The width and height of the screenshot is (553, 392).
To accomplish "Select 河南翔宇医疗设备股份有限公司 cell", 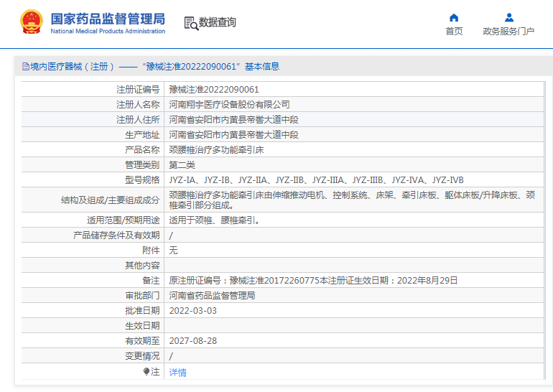I will [229, 105].
